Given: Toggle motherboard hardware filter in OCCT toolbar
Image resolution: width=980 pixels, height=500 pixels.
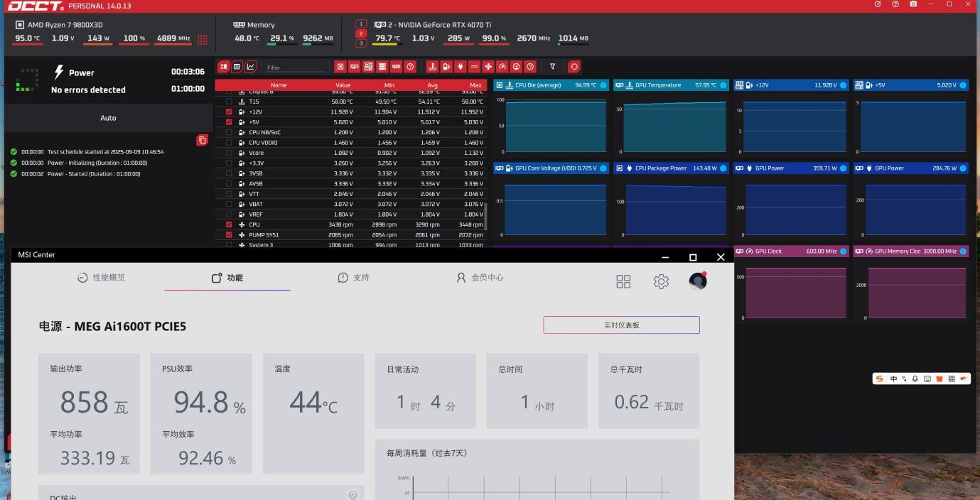Looking at the screenshot, I should point(368,67).
